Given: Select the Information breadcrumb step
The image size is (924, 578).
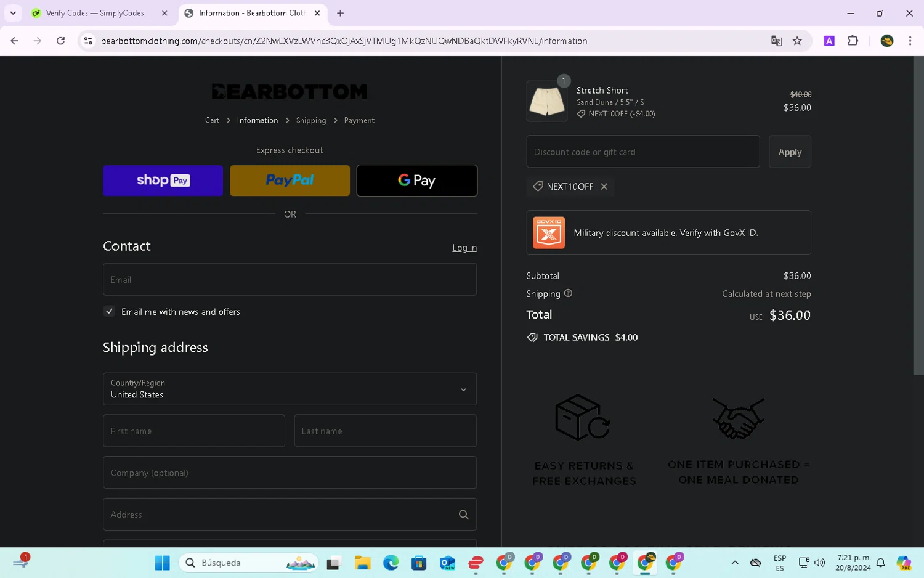Looking at the screenshot, I should [257, 120].
